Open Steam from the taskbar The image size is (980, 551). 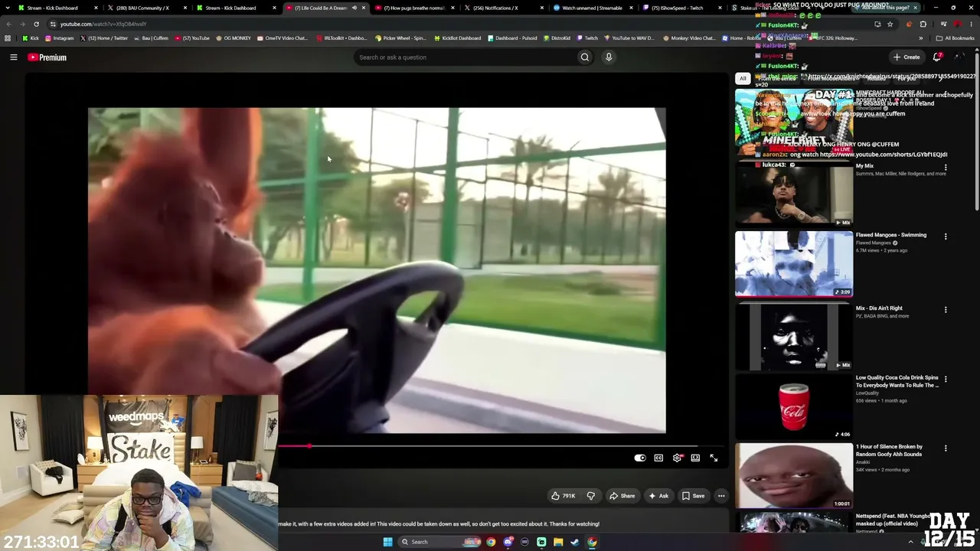(575, 542)
